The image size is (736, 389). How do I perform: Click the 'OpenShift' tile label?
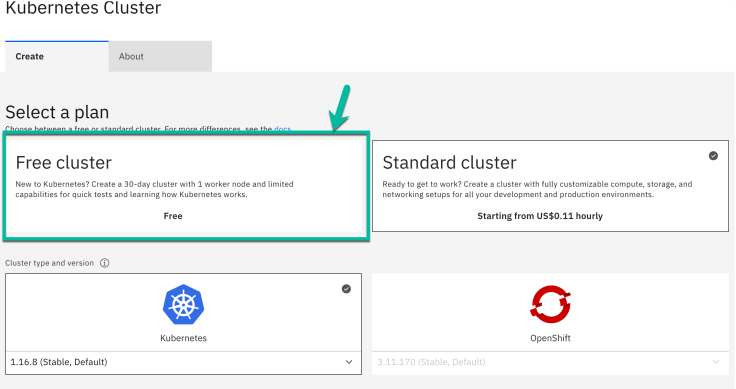[x=550, y=338]
